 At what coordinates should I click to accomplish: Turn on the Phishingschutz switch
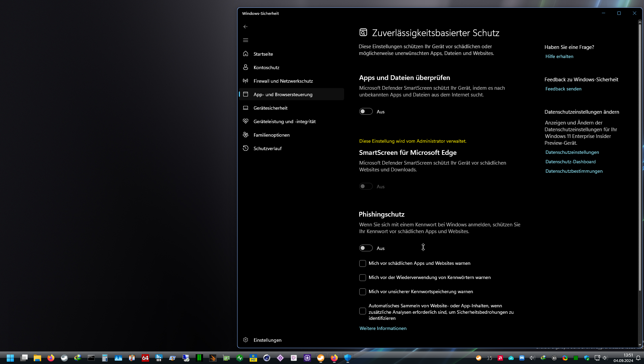coord(366,248)
